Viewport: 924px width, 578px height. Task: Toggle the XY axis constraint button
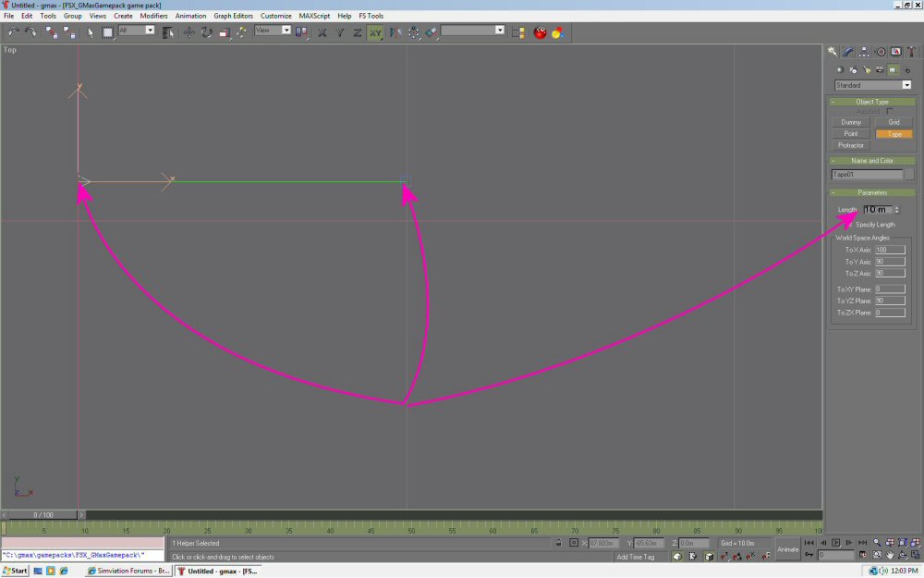[x=375, y=32]
